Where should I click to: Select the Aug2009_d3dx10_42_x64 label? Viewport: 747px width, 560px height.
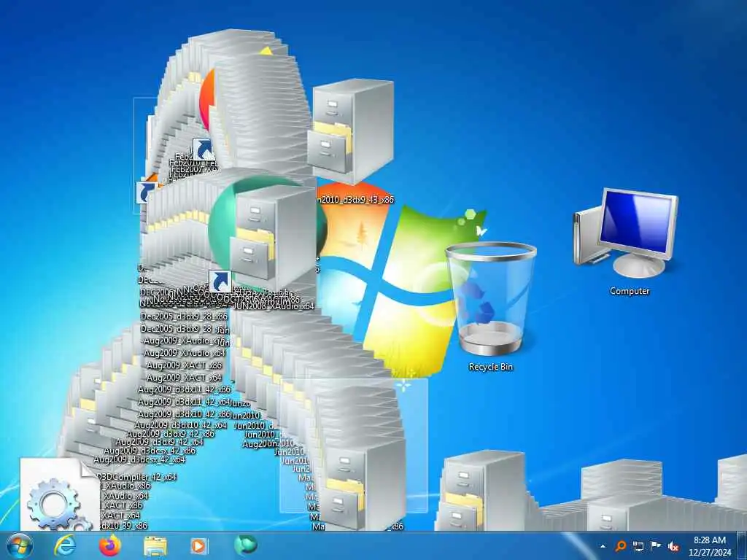click(181, 425)
